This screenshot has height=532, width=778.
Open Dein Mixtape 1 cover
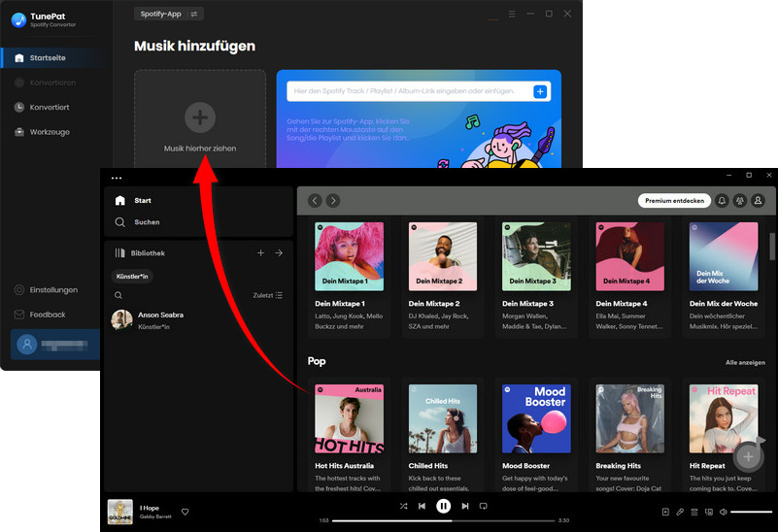350,256
